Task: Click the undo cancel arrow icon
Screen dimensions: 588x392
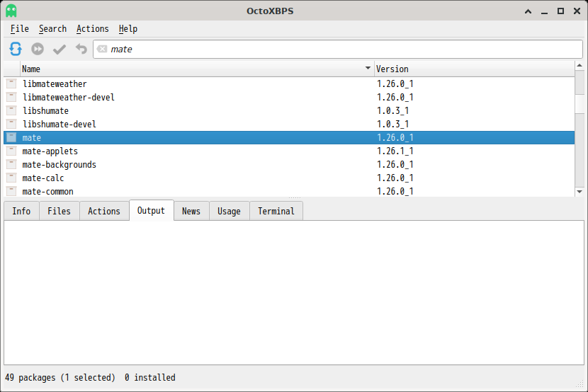Action: (x=81, y=49)
